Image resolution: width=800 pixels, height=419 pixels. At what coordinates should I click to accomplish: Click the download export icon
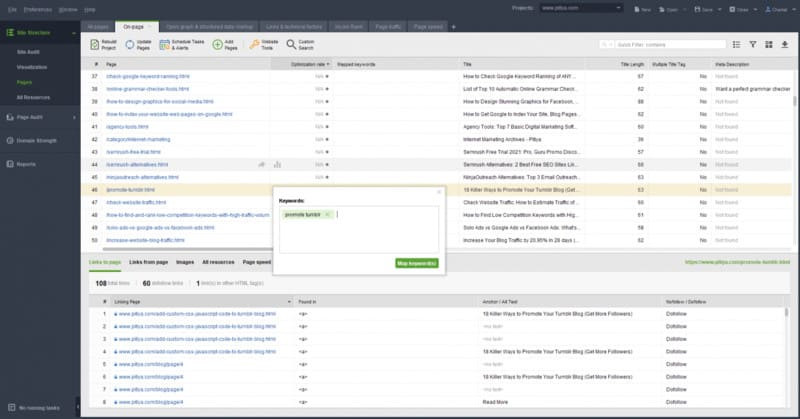785,45
